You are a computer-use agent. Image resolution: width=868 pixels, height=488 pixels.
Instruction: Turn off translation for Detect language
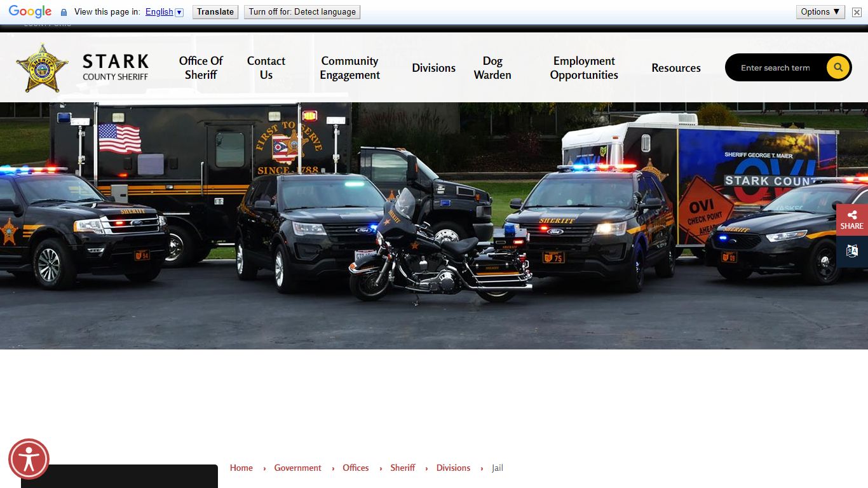tap(302, 11)
